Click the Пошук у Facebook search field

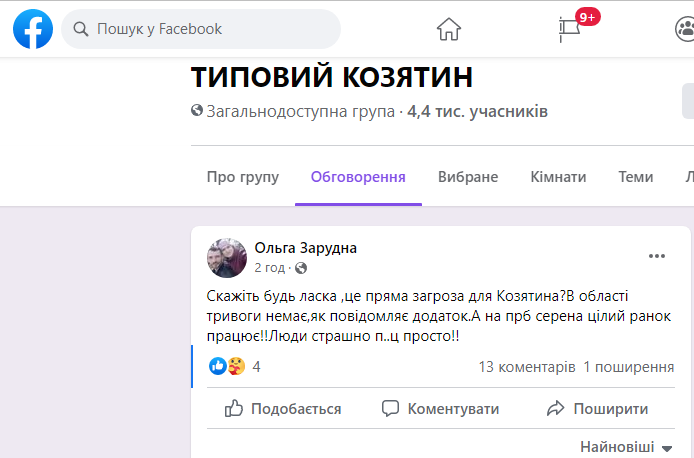point(210,29)
